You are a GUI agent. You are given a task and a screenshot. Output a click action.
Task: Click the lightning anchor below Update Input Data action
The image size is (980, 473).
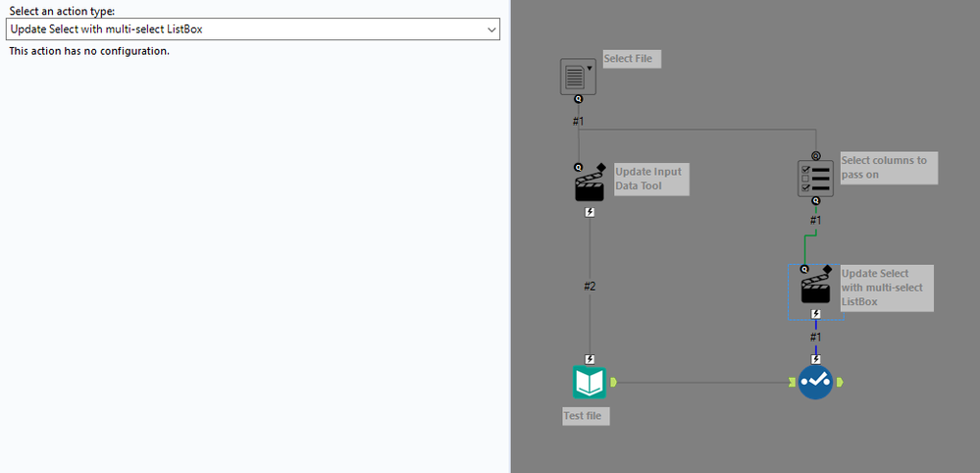click(590, 212)
